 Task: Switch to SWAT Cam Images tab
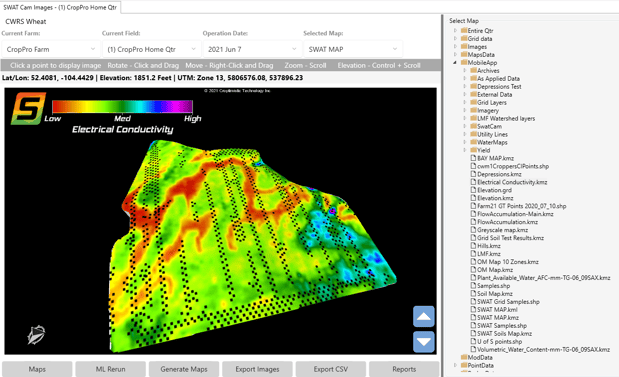click(60, 7)
